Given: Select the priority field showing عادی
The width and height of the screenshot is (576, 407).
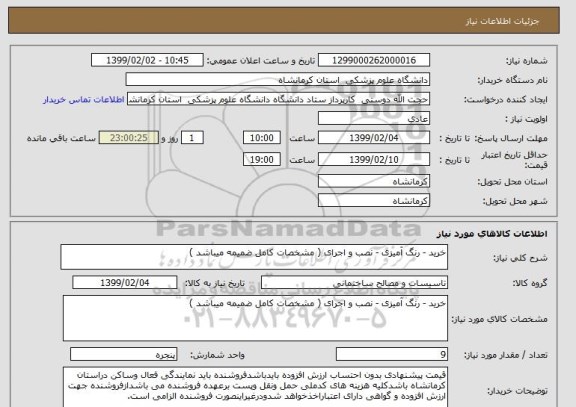Looking at the screenshot, I should (374, 119).
